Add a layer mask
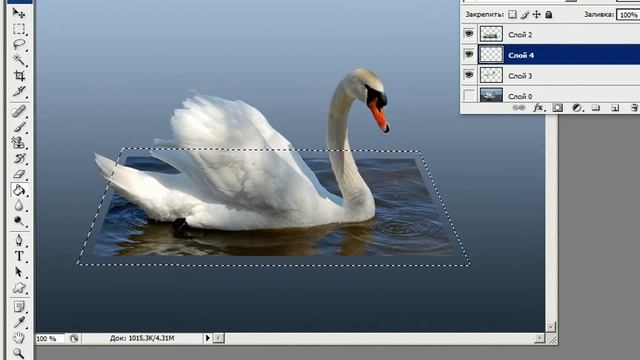The height and width of the screenshot is (360, 640). [558, 108]
